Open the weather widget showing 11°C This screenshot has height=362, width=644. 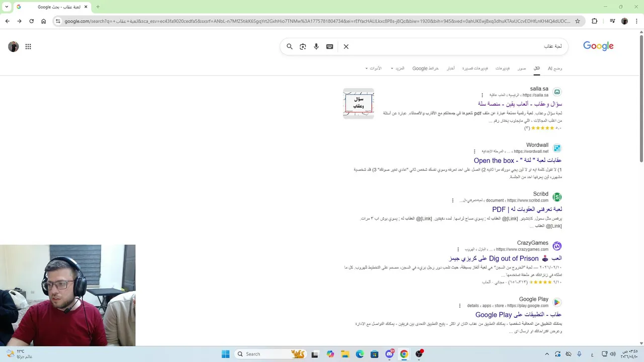click(19, 354)
